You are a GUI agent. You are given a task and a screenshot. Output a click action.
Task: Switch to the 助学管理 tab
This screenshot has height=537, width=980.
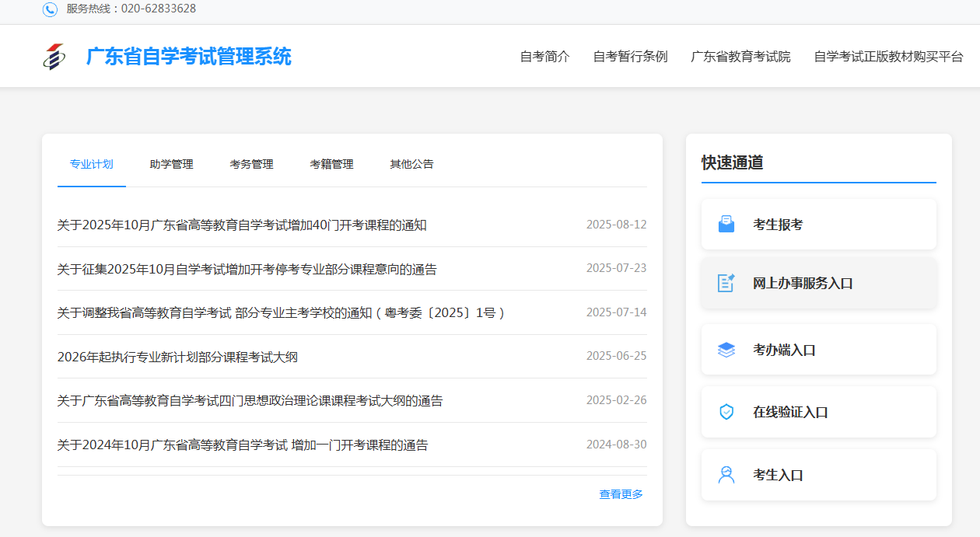click(172, 164)
